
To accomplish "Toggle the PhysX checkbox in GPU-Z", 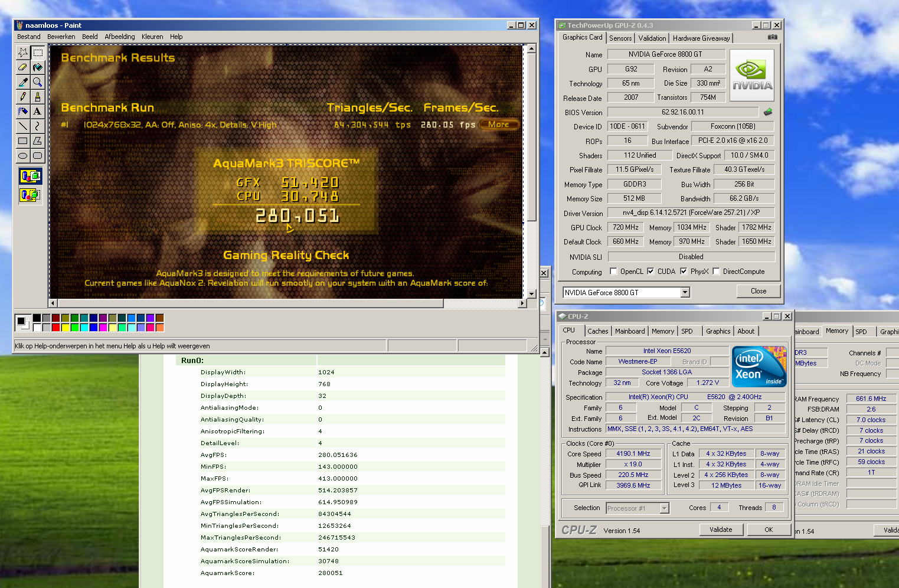I will [684, 272].
